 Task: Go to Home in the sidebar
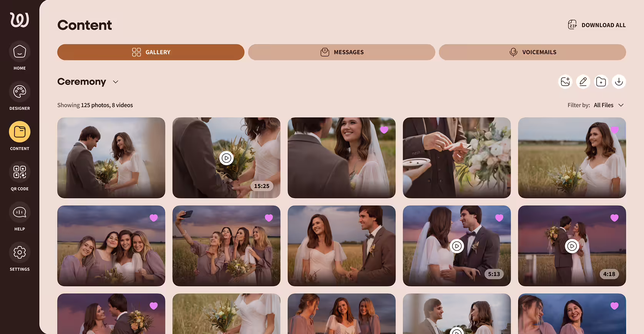(20, 56)
